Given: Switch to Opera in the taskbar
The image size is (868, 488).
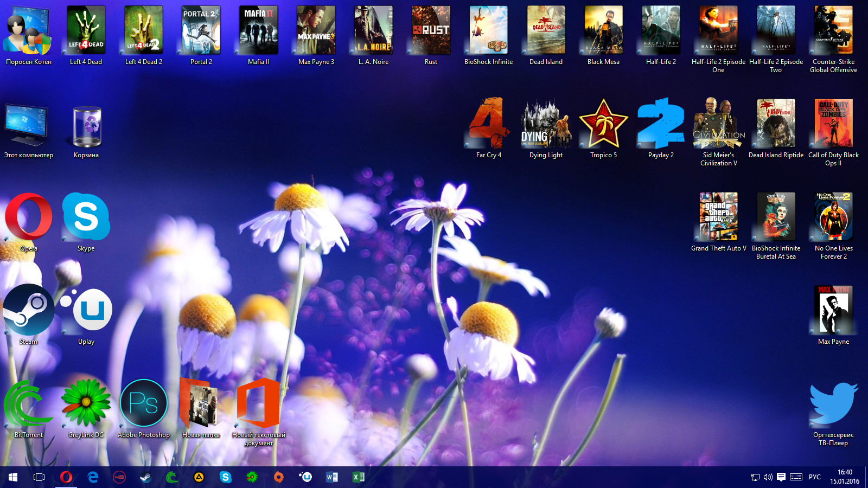Looking at the screenshot, I should click(66, 477).
